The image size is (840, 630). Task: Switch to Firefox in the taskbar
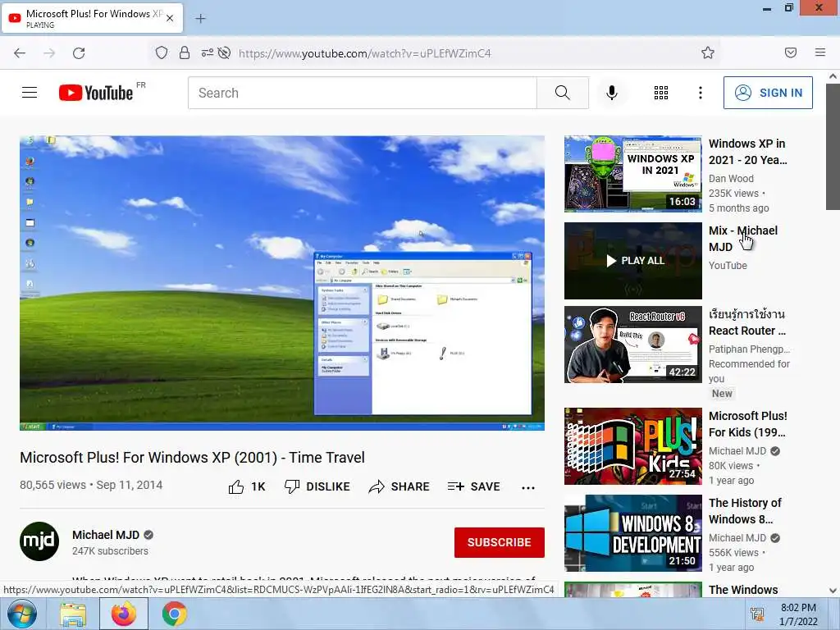click(124, 614)
